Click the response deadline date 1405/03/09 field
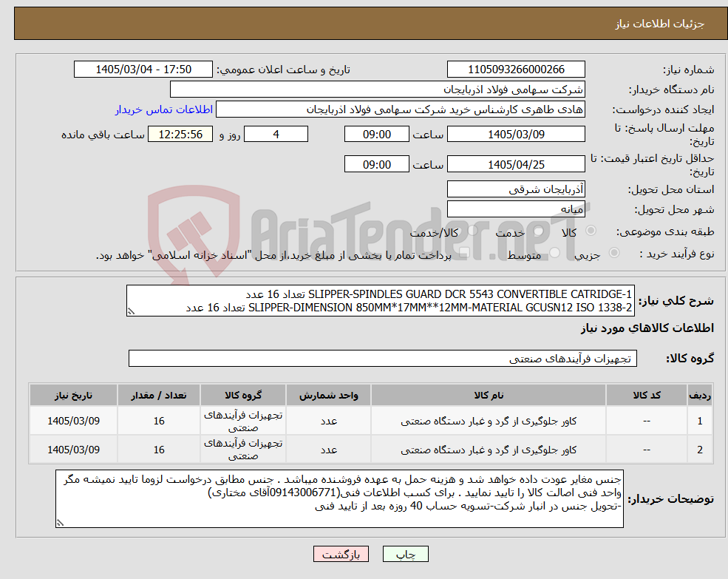The image size is (728, 579). [516, 135]
